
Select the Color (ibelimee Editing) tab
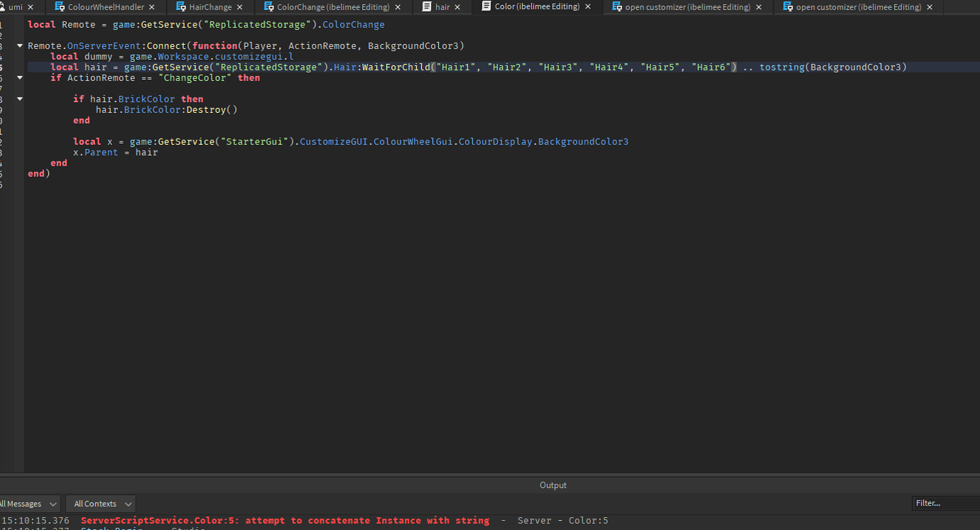pos(537,7)
